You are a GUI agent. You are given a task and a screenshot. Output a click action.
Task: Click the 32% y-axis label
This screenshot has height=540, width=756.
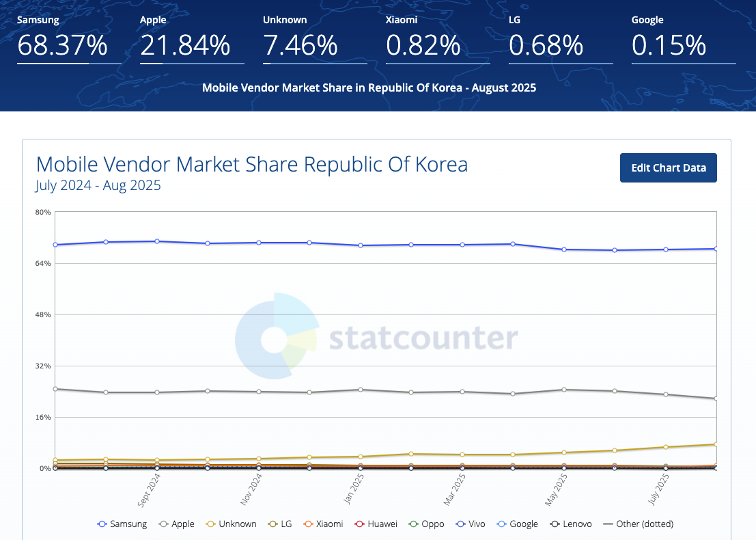43,366
